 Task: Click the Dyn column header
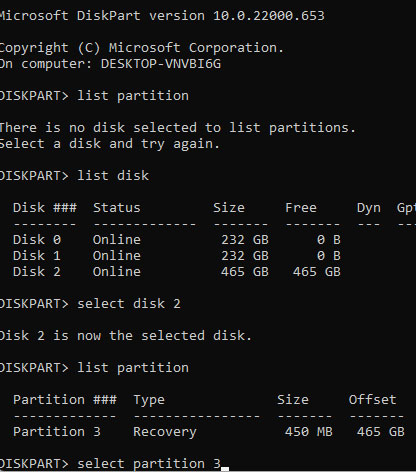tap(369, 208)
